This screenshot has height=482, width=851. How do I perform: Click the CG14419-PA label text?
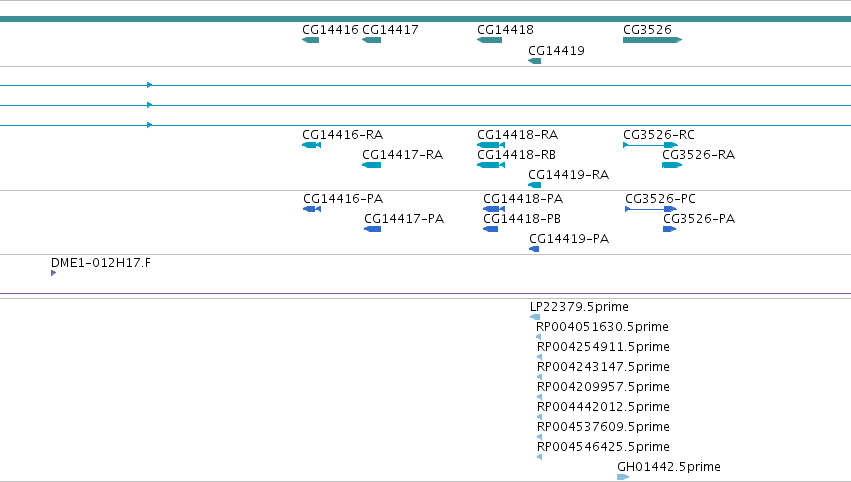[x=569, y=239]
